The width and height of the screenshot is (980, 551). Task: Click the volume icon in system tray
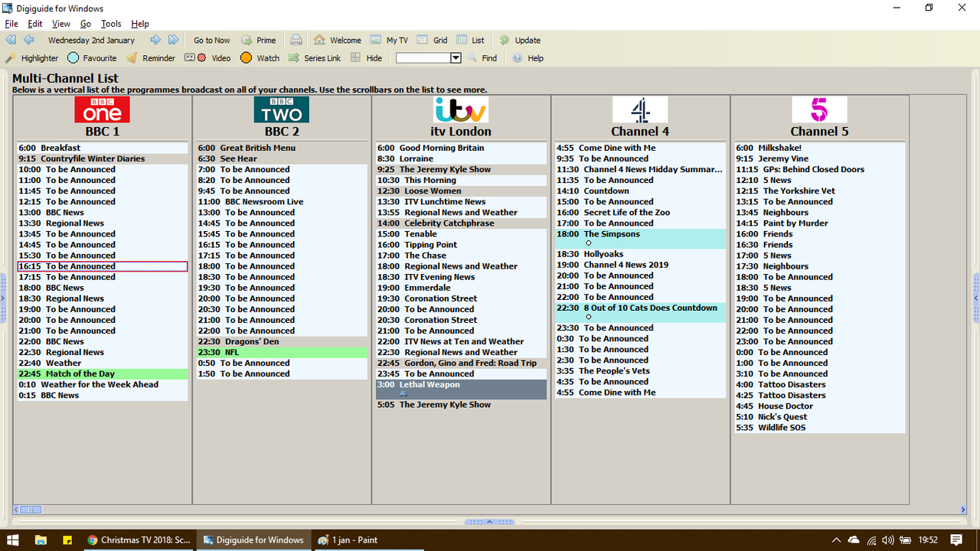point(889,540)
